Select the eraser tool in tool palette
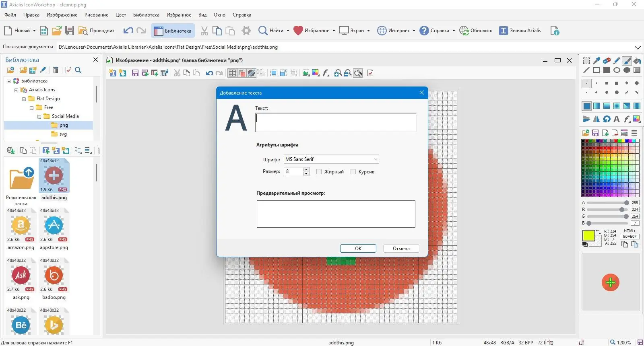644x346 pixels. [x=607, y=61]
